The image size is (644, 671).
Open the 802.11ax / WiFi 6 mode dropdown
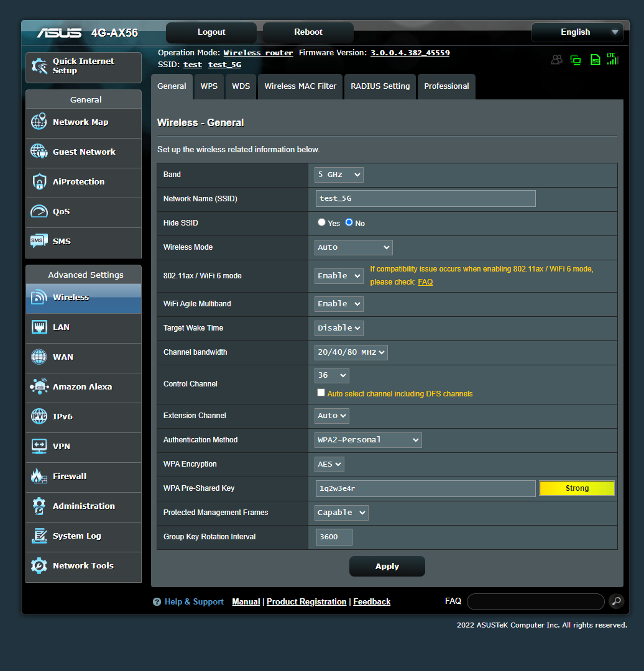coord(339,276)
